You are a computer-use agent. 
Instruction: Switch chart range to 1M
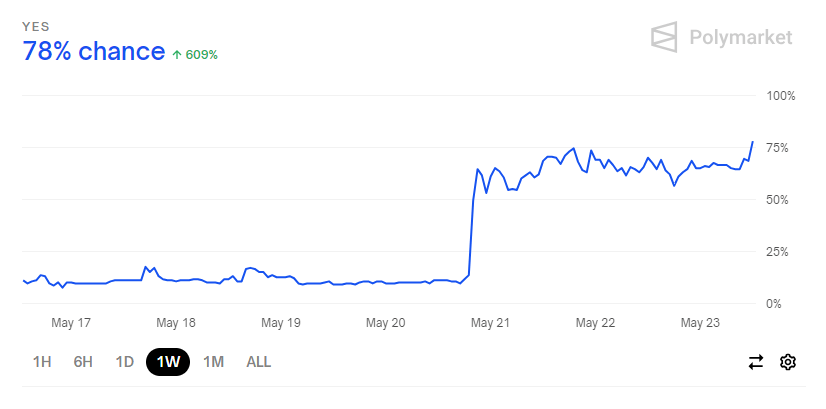click(213, 362)
